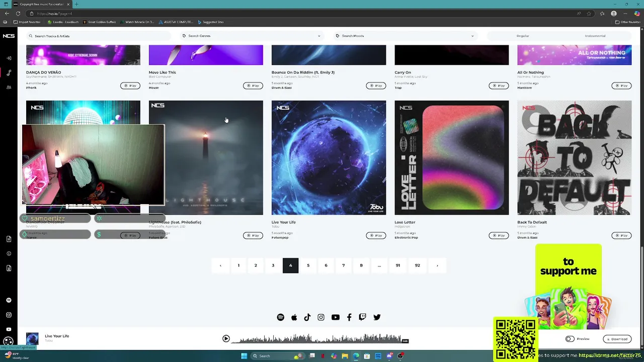644x362 pixels.
Task: Open the Love Letter album artwork
Action: (x=451, y=157)
